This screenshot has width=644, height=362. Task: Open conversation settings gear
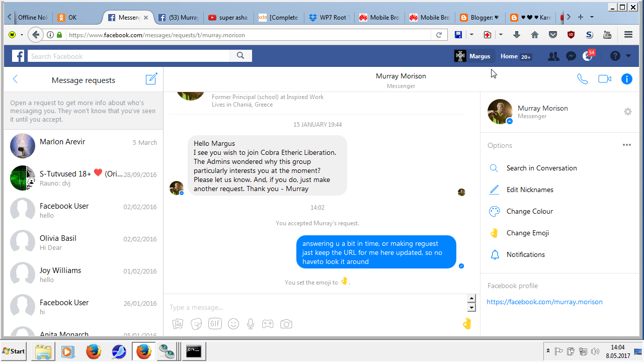pos(627,112)
